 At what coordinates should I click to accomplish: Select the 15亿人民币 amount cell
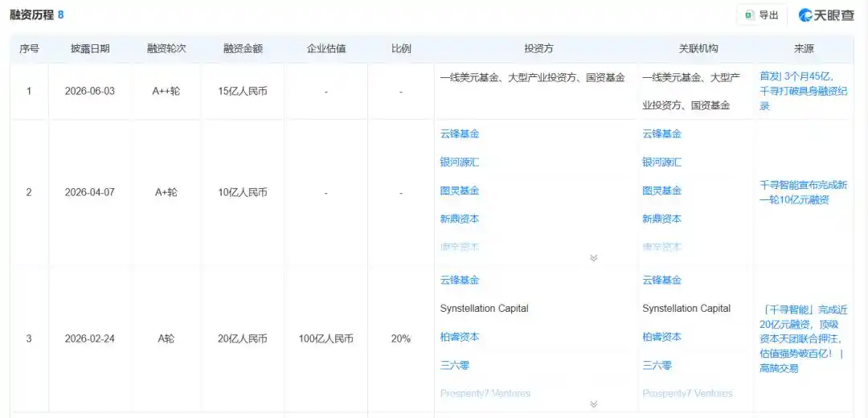click(x=243, y=92)
